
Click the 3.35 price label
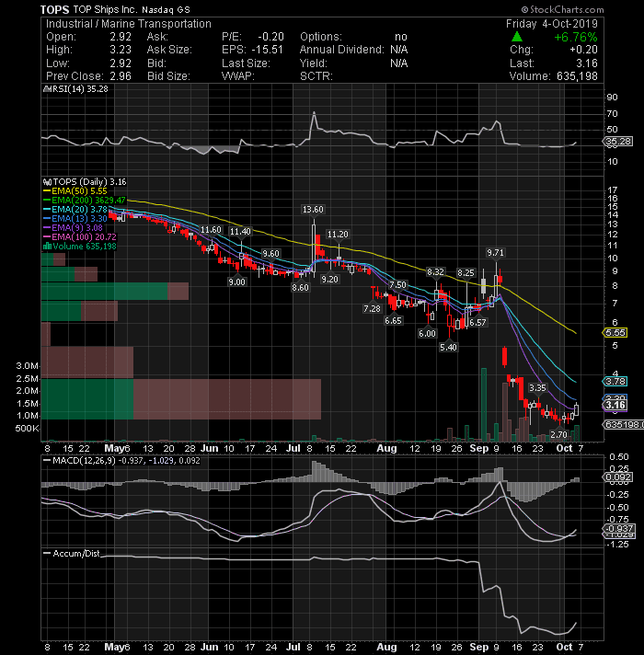click(x=537, y=387)
